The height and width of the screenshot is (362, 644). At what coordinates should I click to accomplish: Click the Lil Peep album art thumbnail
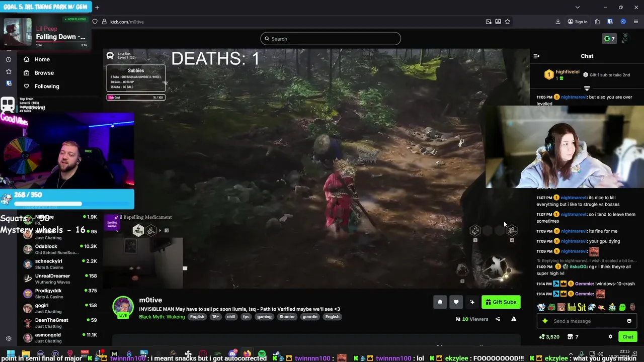click(18, 33)
